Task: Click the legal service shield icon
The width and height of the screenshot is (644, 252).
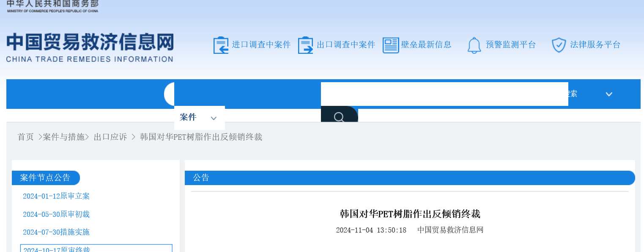Action: tap(559, 45)
